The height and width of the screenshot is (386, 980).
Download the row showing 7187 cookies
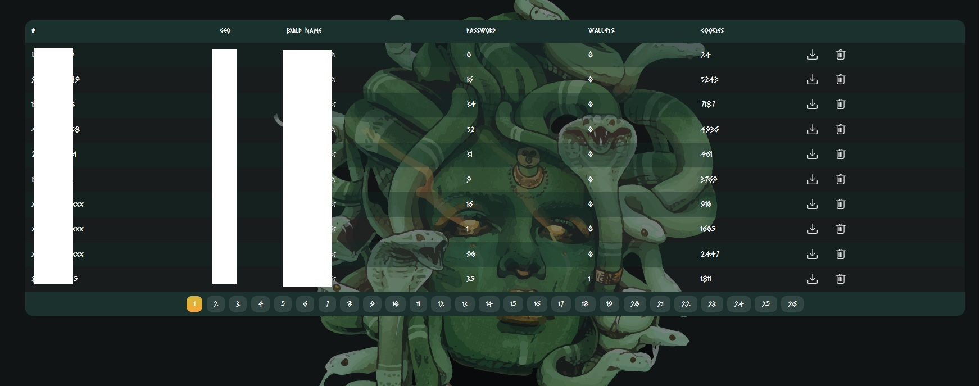click(x=812, y=104)
